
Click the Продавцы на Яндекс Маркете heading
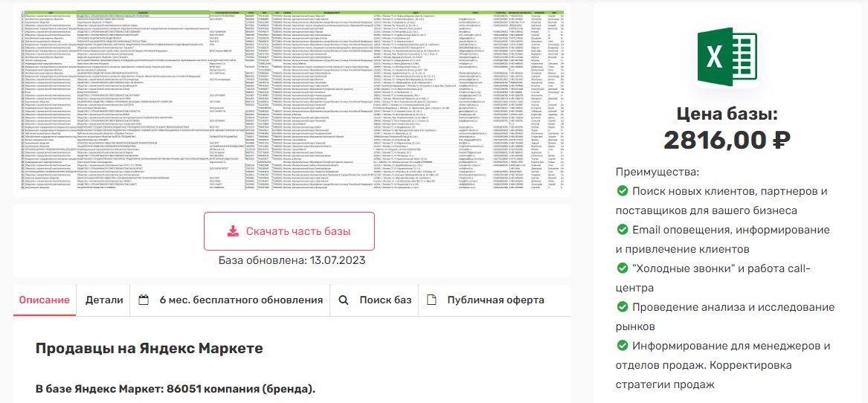[x=149, y=348]
